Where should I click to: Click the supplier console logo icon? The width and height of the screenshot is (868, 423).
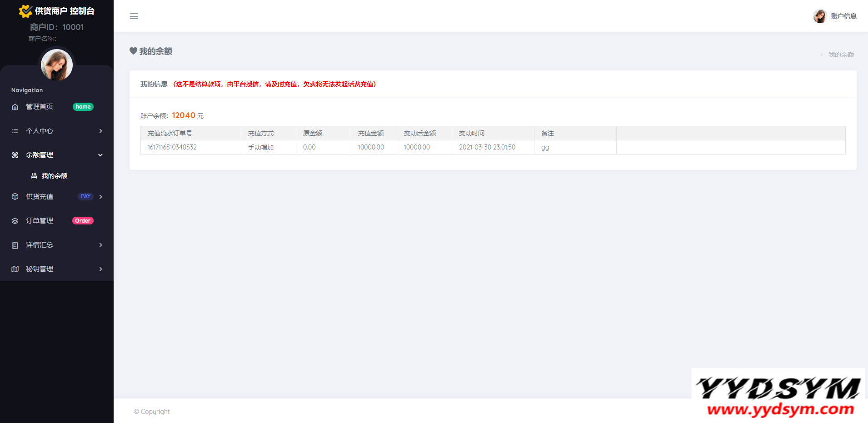(25, 11)
